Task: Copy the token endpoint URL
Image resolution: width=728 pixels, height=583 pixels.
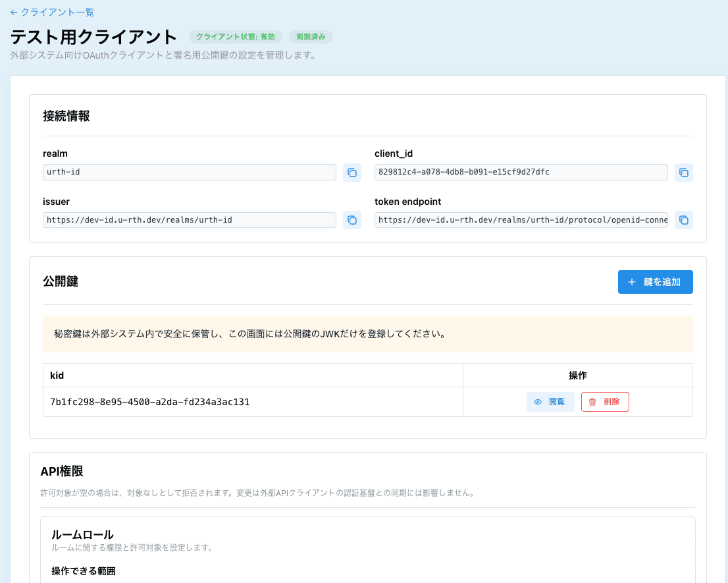Action: click(x=683, y=220)
